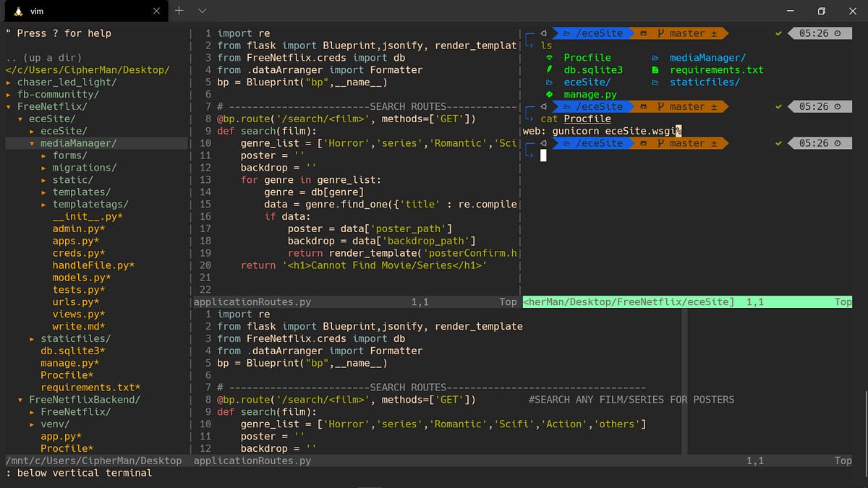Click the clock icon after 05:26
This screenshot has height=488, width=868.
point(835,34)
